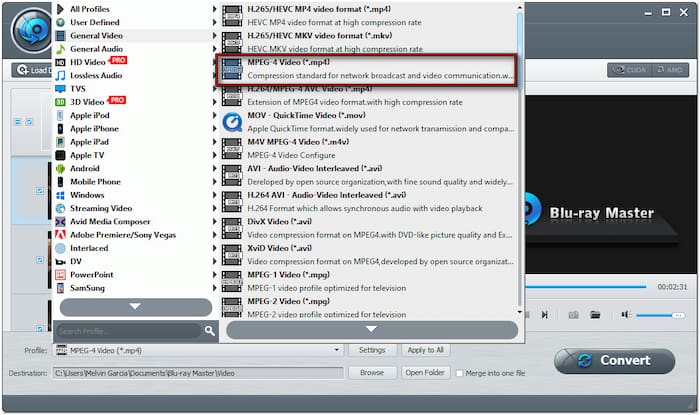
Task: Select H.264/MPEG-4 AVC Video format
Action: [367, 95]
